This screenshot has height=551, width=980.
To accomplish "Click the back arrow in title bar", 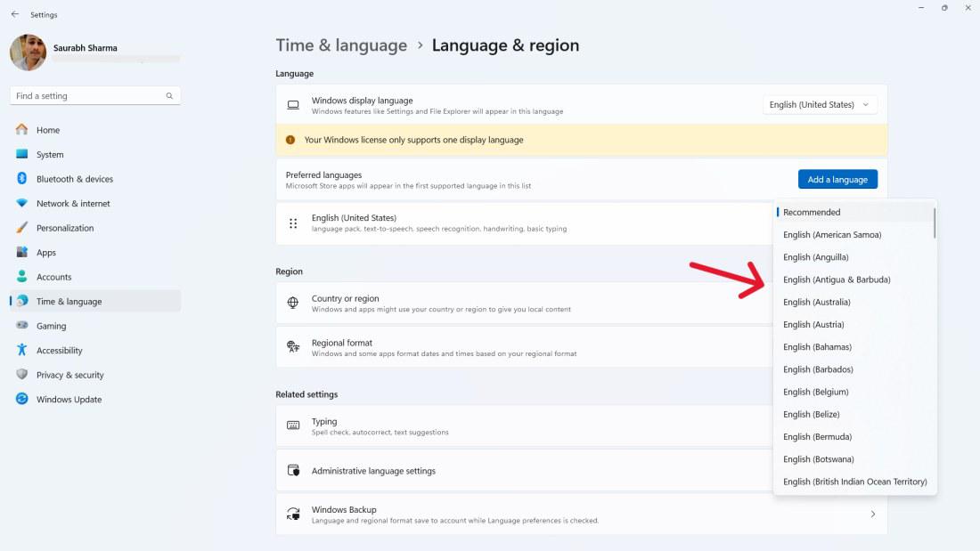I will (14, 14).
